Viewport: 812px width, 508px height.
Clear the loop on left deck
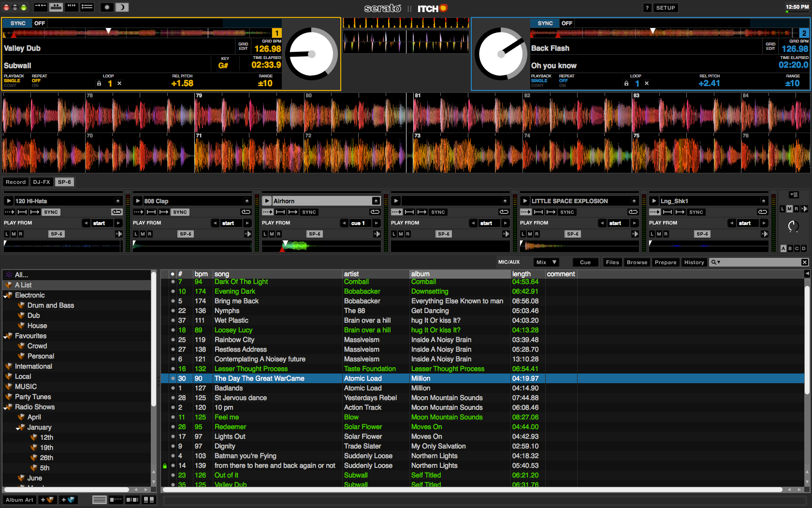pyautogui.click(x=119, y=83)
